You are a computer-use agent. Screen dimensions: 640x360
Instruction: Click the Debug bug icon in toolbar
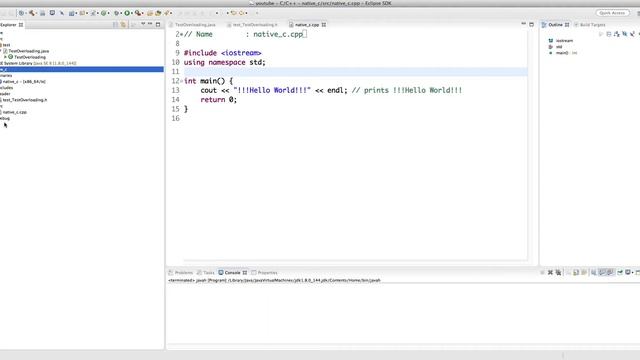coord(116,13)
